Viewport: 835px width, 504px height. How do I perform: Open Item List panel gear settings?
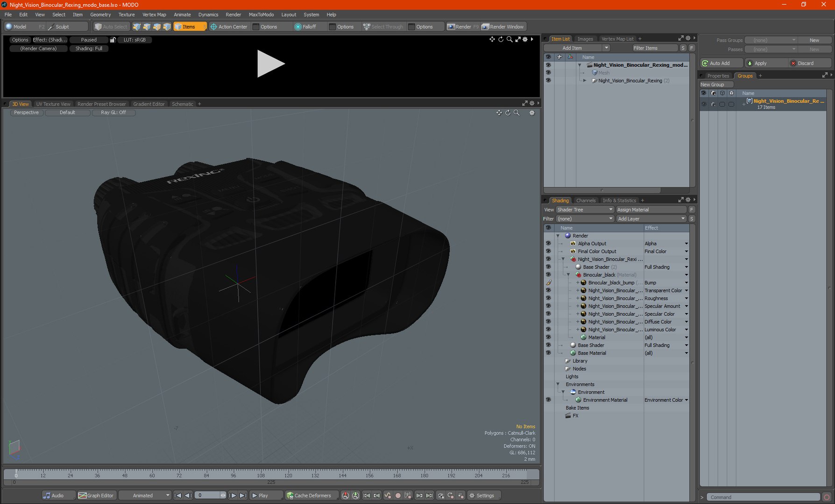(688, 39)
